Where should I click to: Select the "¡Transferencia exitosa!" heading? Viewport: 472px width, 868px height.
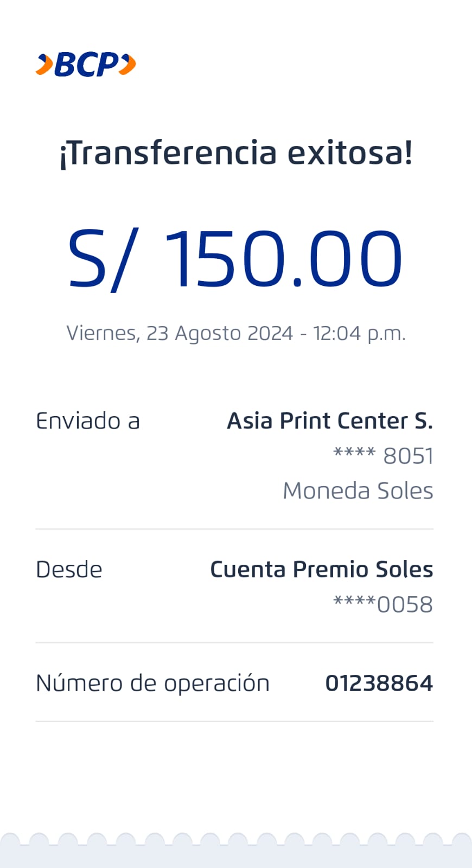(236, 154)
